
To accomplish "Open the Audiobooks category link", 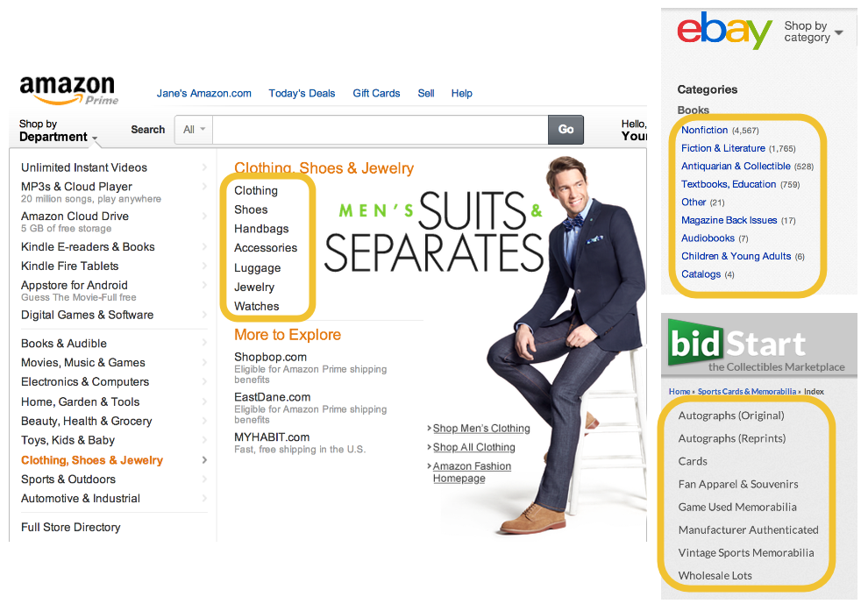I will coord(708,238).
